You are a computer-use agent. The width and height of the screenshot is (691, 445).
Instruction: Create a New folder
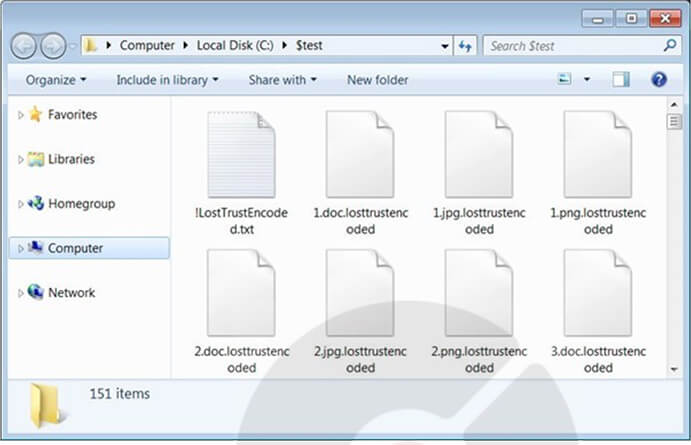[378, 80]
